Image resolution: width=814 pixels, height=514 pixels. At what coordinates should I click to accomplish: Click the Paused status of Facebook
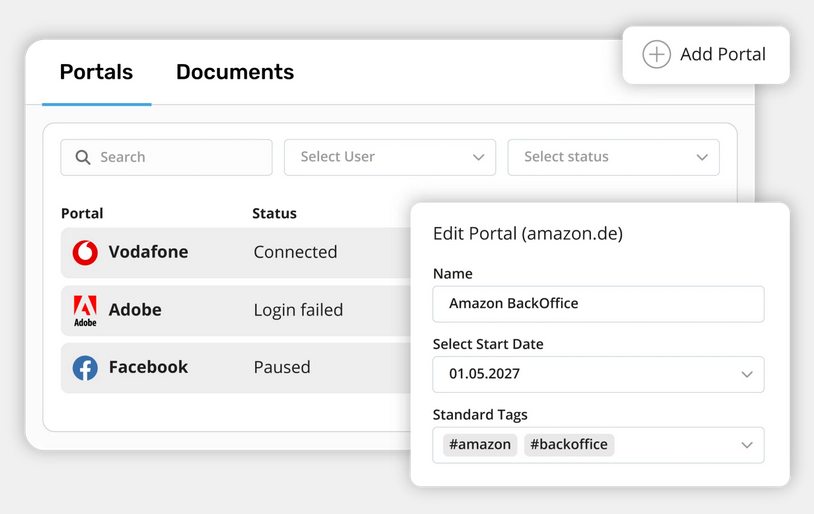(282, 368)
